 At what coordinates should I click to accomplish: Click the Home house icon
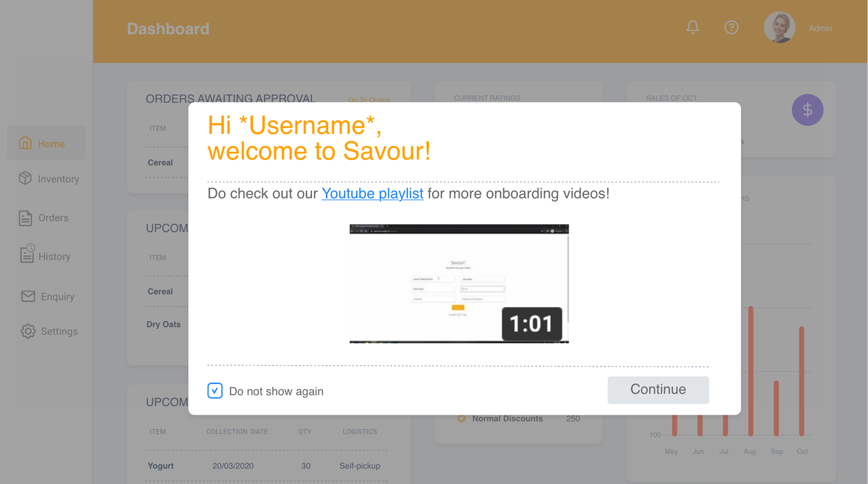pyautogui.click(x=25, y=143)
